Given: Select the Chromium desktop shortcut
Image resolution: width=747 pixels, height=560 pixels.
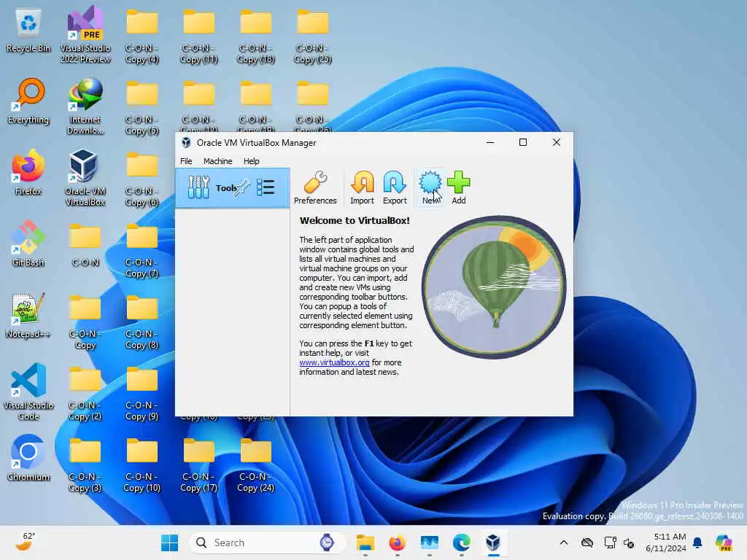Looking at the screenshot, I should [x=28, y=458].
